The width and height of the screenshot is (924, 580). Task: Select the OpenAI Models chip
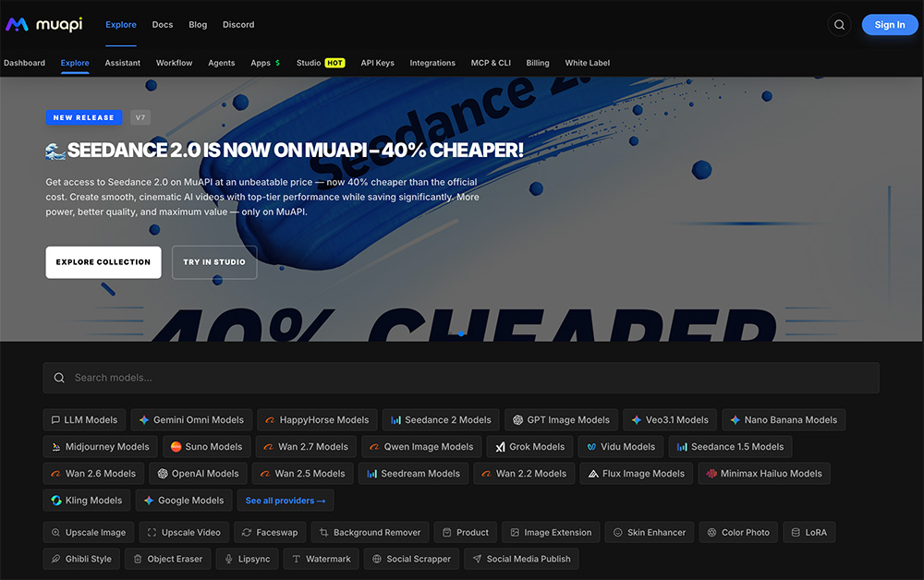[198, 474]
